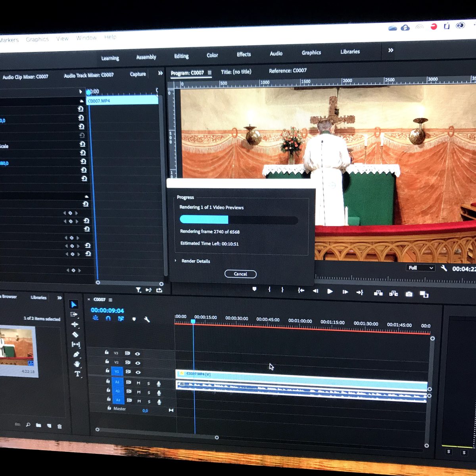
Task: Select the Type tool
Action: coord(77,374)
